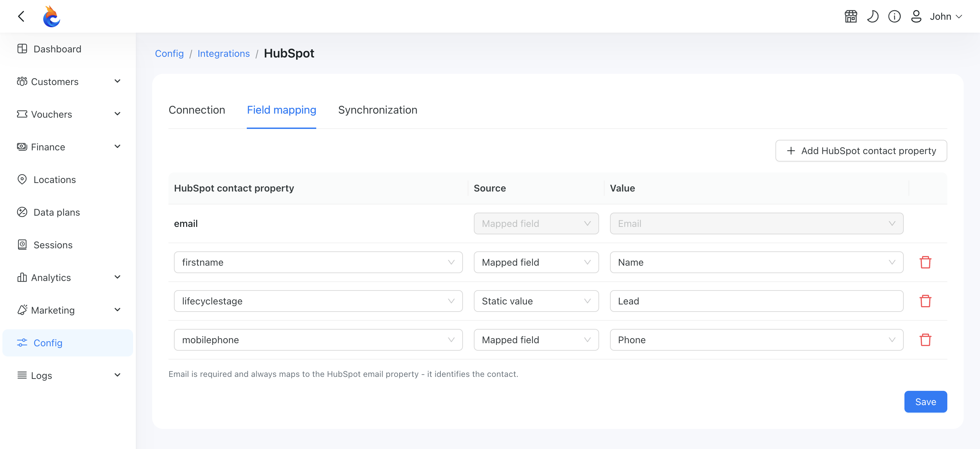Select the Field mapping tab
The width and height of the screenshot is (980, 449).
coord(282,110)
